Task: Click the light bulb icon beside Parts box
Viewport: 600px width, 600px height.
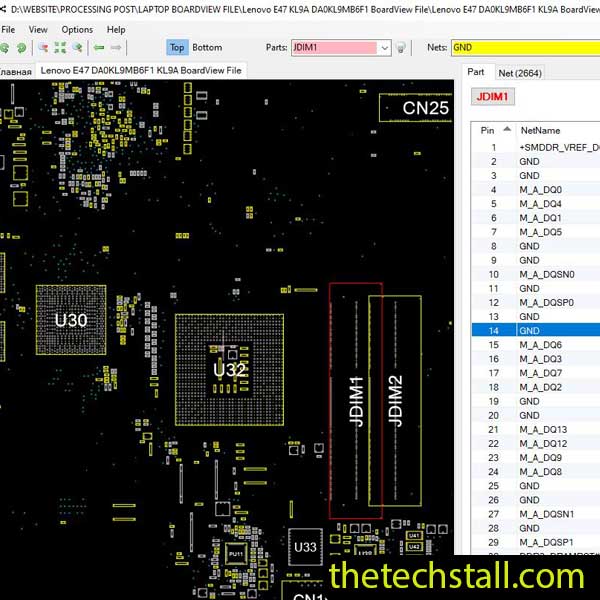Action: 401,47
